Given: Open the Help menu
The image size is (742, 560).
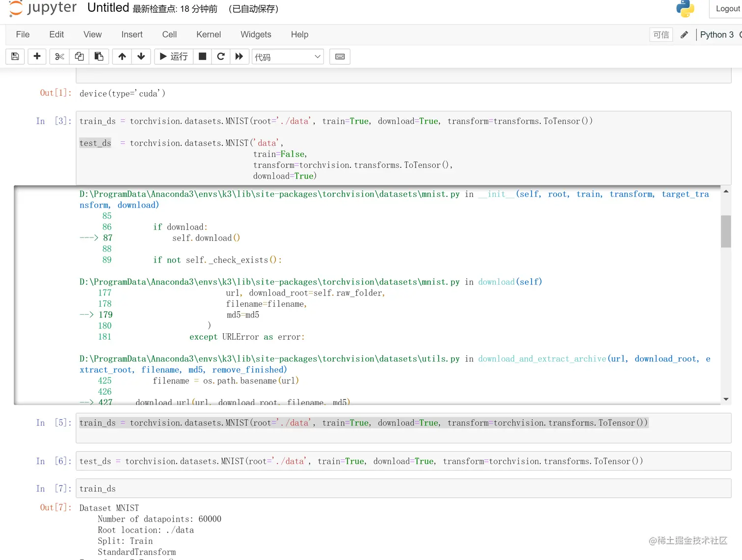Looking at the screenshot, I should 299,34.
